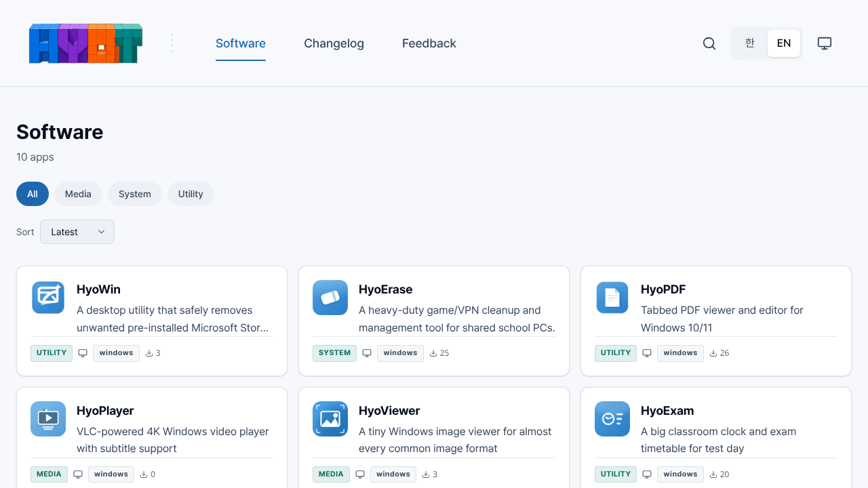Click the MEDIA tag on HyoViewer card

tap(331, 474)
